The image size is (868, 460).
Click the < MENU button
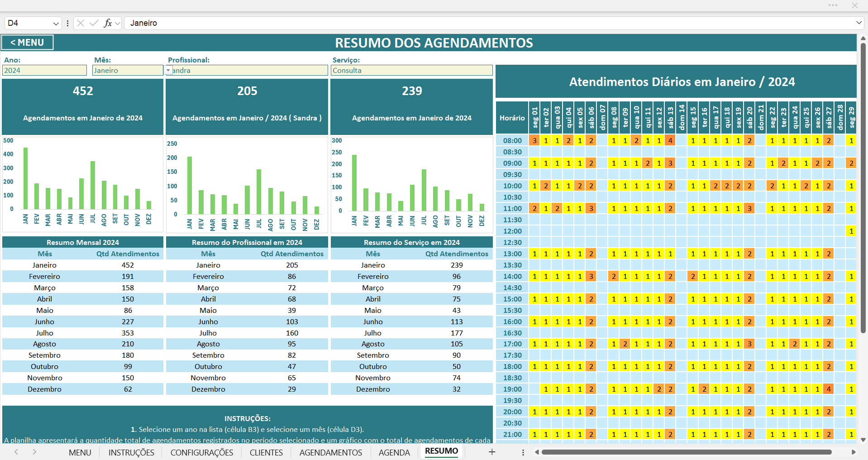click(x=28, y=43)
